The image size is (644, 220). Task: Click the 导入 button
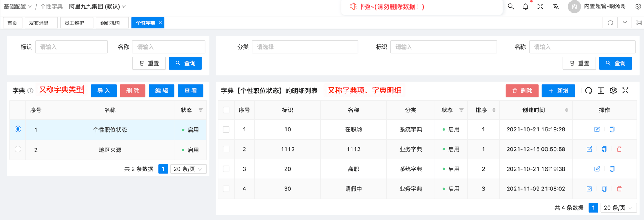[104, 91]
